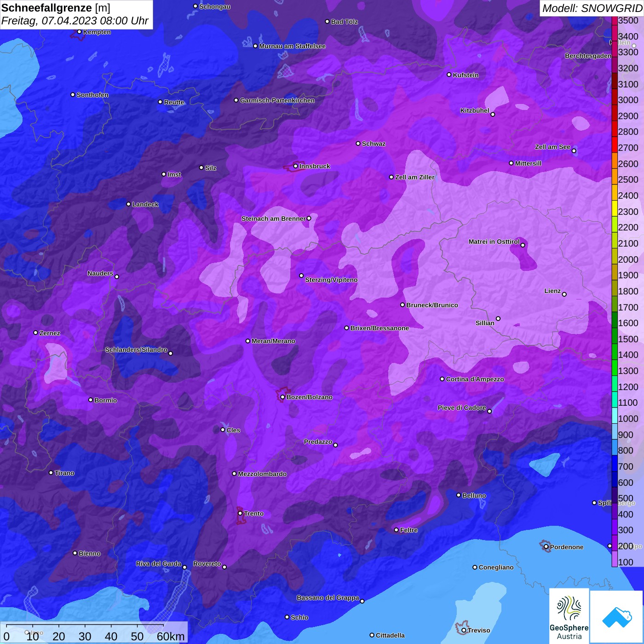
Task: Click the green swatch near 1400
Action: click(x=615, y=351)
